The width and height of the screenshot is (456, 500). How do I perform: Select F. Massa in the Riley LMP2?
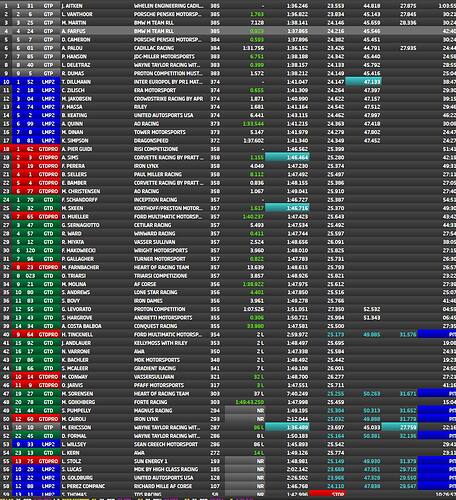[x=228, y=107]
